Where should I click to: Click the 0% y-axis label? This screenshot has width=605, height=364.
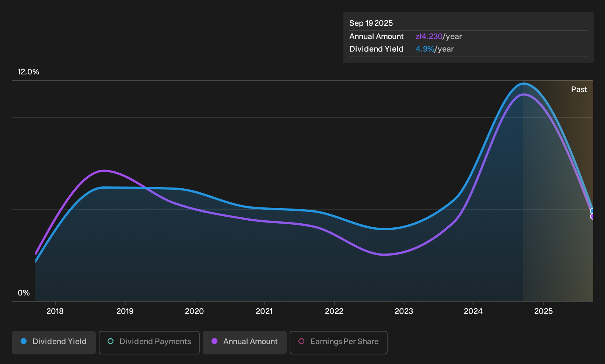[24, 293]
